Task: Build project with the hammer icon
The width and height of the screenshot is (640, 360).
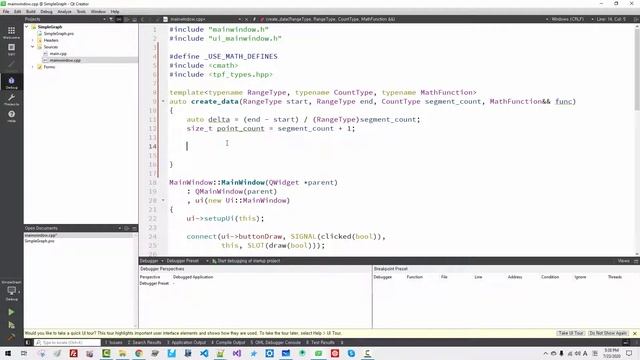Action: (x=11, y=337)
